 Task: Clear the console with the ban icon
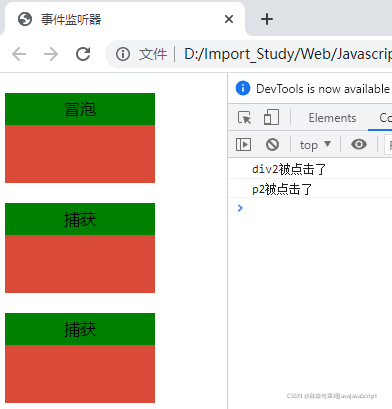(x=272, y=145)
